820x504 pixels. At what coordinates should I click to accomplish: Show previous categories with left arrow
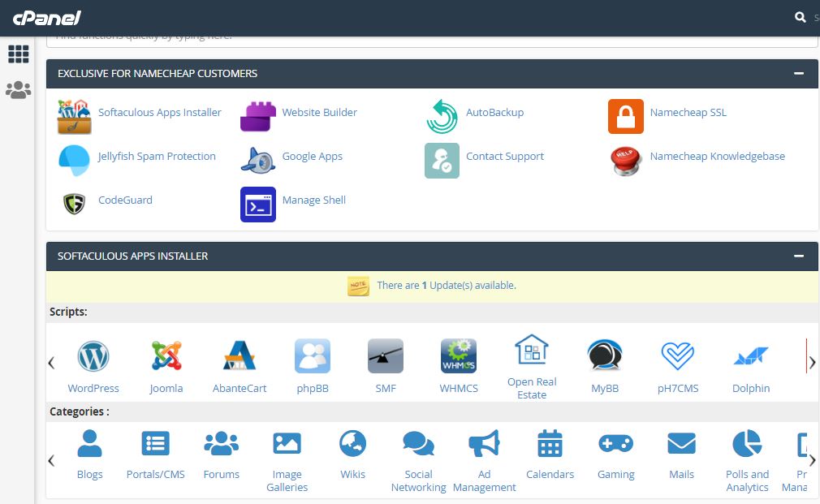tap(51, 460)
